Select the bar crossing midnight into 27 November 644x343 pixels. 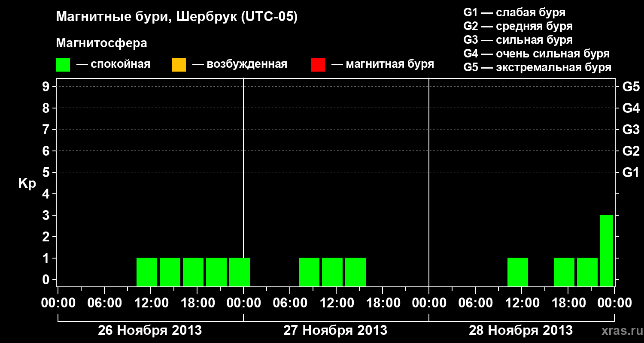click(x=240, y=272)
